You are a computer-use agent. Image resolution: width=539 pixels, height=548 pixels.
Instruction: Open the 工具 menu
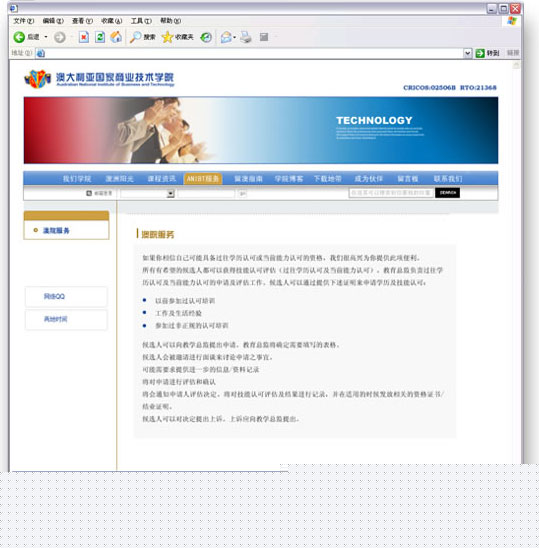141,21
